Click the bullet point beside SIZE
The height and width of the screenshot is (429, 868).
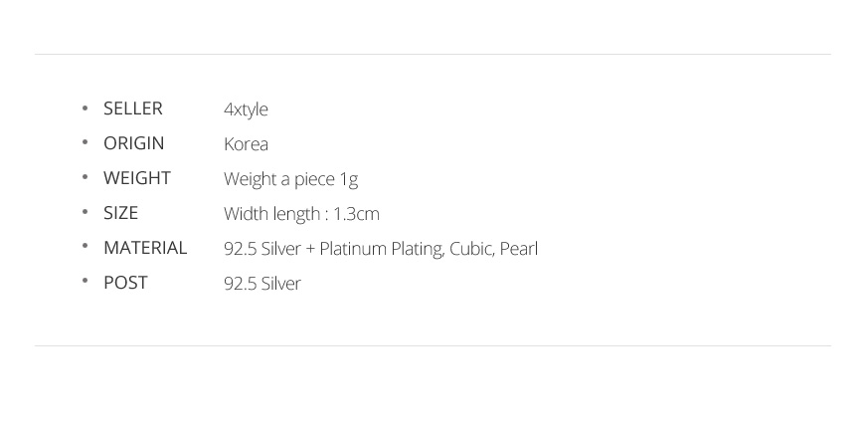[x=86, y=213]
